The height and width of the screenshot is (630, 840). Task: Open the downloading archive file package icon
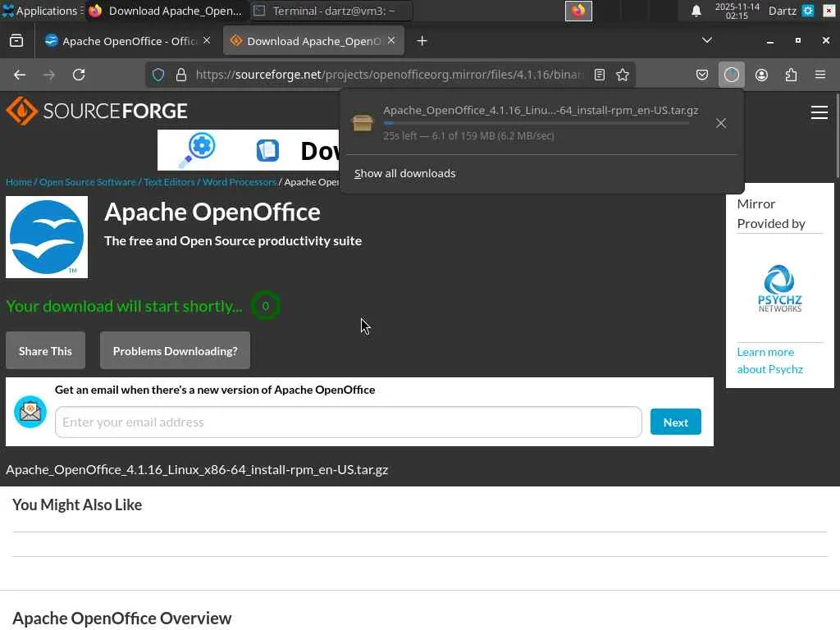[363, 123]
